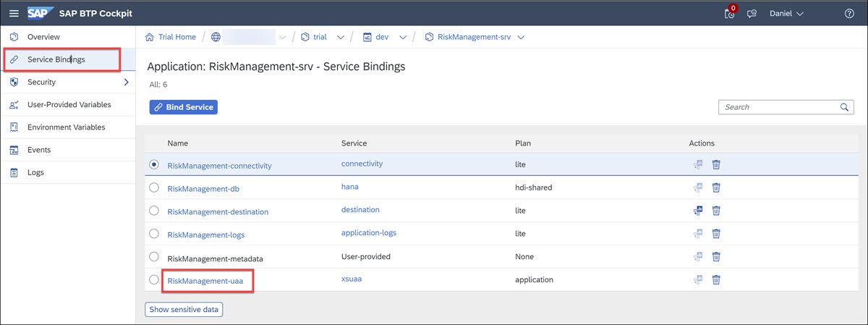Open the RiskManagement-destination link
This screenshot has height=325, width=868.
[x=218, y=212]
